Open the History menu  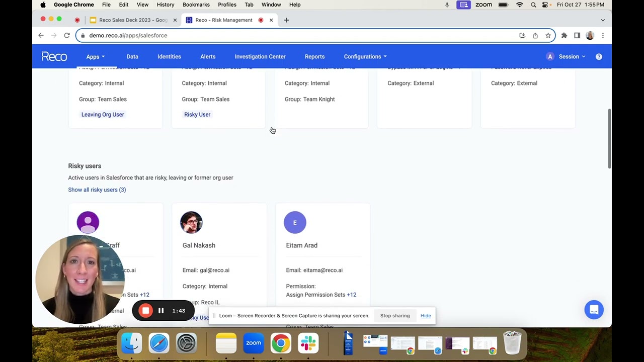[166, 5]
